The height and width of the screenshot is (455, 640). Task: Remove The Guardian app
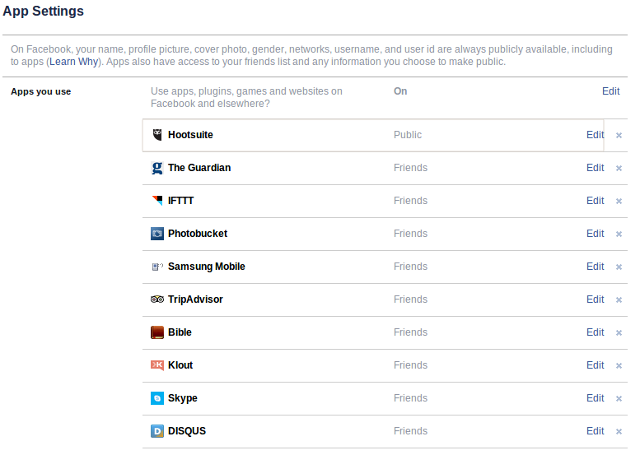tap(619, 168)
